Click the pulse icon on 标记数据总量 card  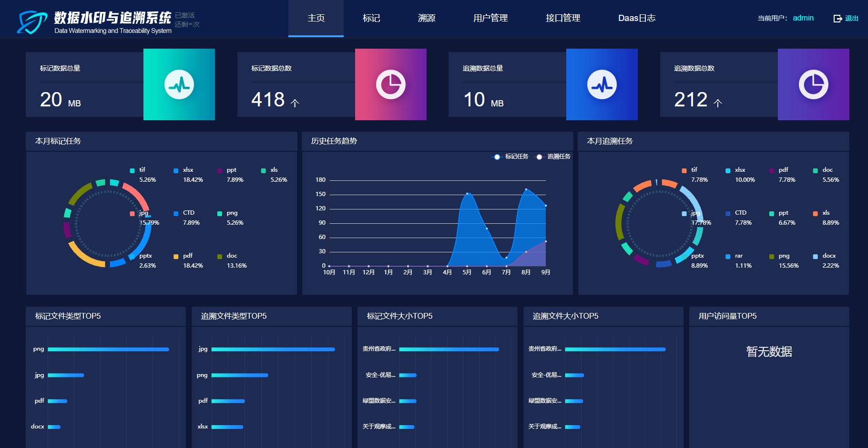point(179,84)
